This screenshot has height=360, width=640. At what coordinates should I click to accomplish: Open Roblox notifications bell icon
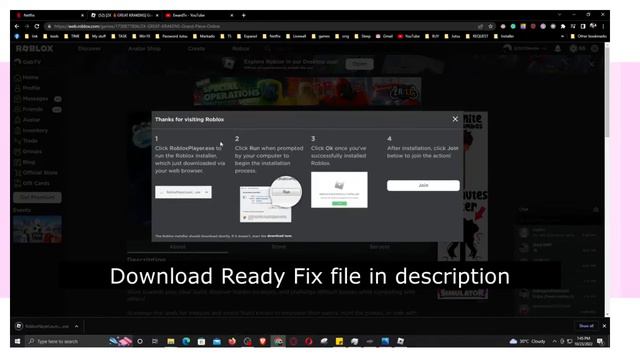(x=558, y=49)
